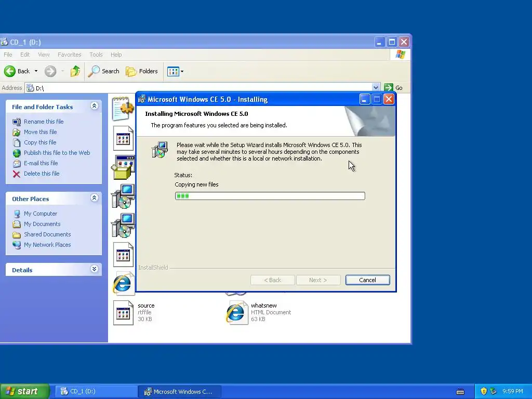532x399 pixels.
Task: Click Publish this file to the Web
Action: tap(57, 153)
